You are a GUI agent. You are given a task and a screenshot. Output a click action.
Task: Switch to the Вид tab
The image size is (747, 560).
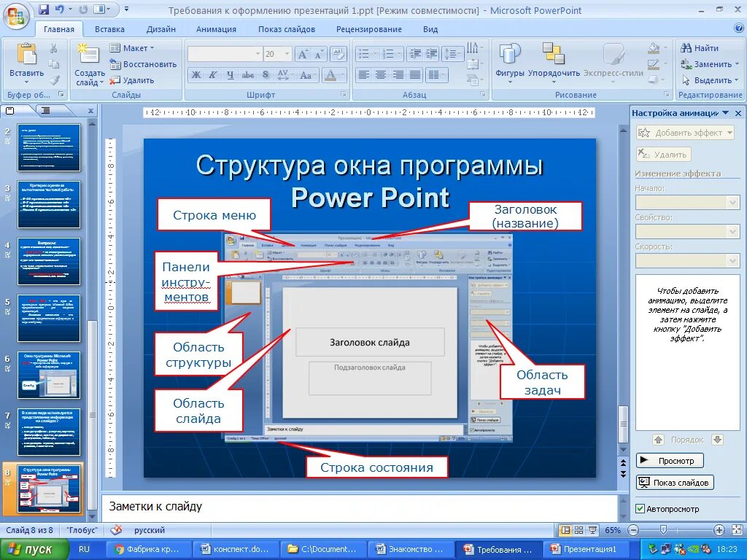point(430,29)
